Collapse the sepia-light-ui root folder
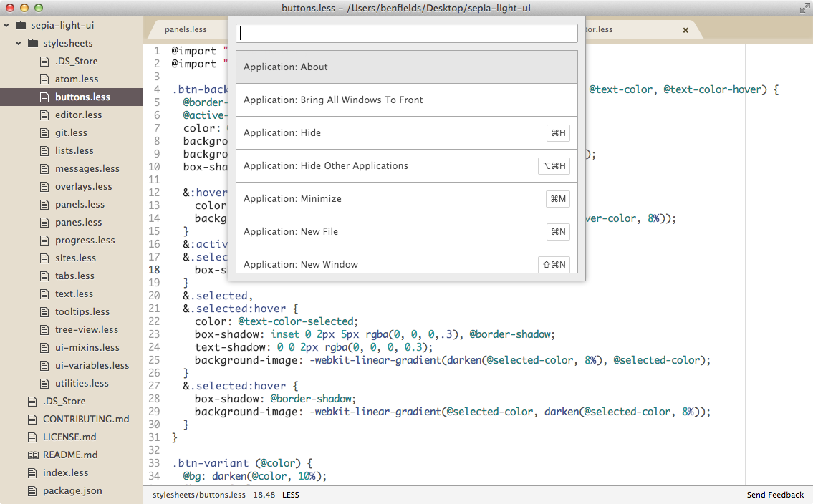 [x=6, y=25]
